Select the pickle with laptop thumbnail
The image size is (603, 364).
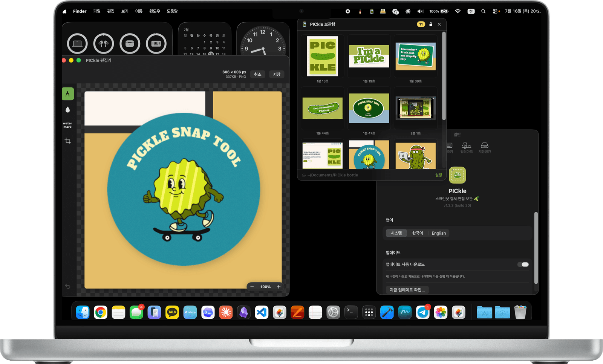(x=416, y=155)
